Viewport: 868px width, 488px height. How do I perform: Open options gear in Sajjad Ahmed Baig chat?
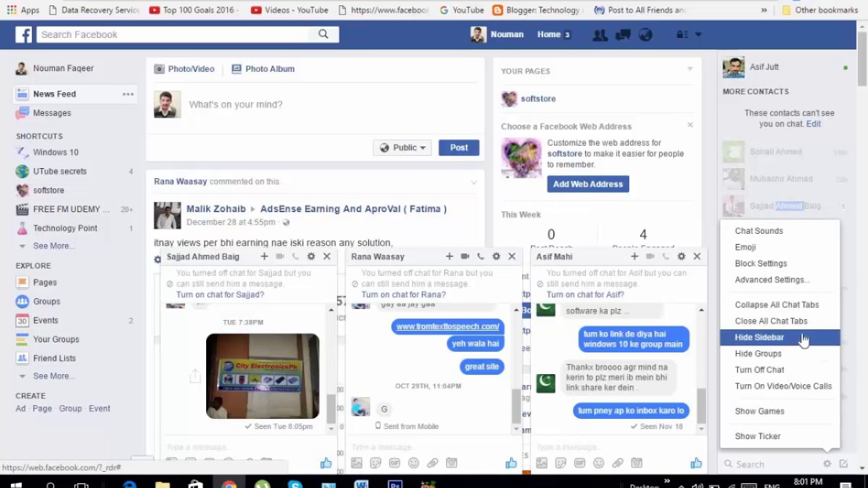[311, 256]
